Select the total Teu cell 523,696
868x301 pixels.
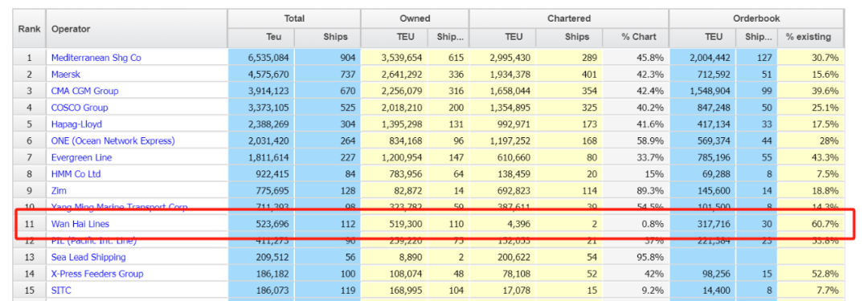pyautogui.click(x=261, y=224)
